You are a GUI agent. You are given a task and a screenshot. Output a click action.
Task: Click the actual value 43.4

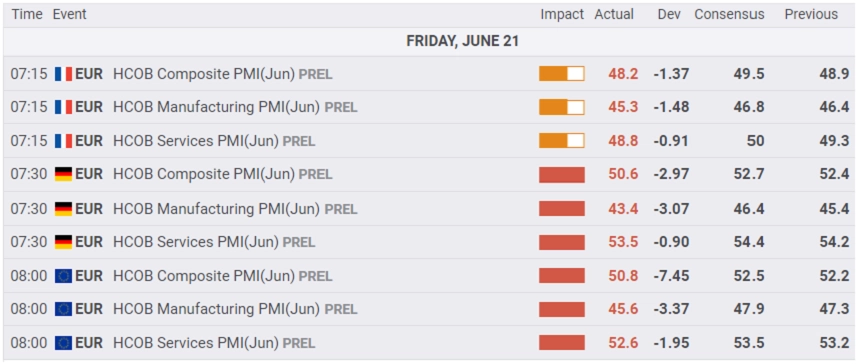[623, 209]
